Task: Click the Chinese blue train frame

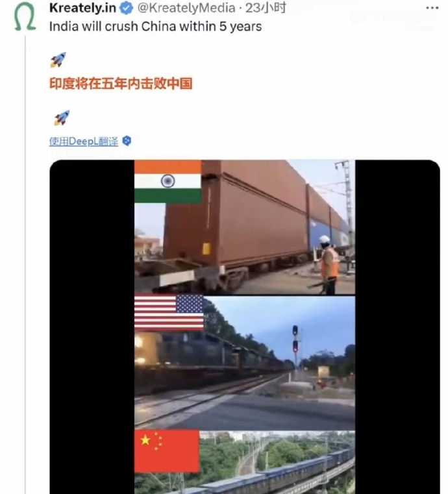Action: (x=245, y=462)
